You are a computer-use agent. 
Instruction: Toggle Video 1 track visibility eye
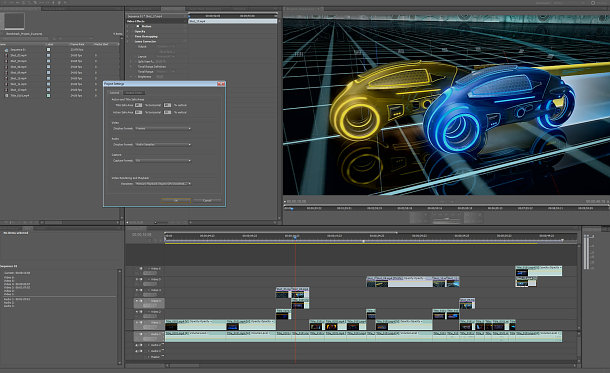(137, 323)
